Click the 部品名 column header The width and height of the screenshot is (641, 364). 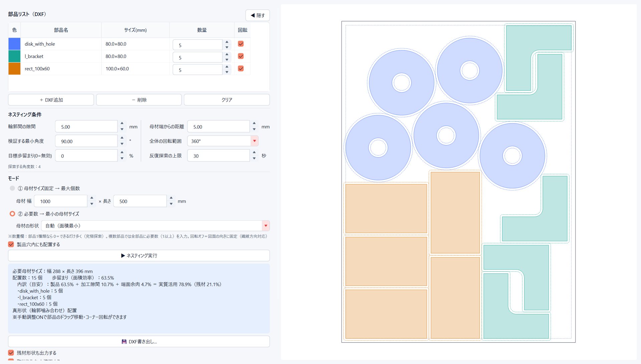pos(61,30)
